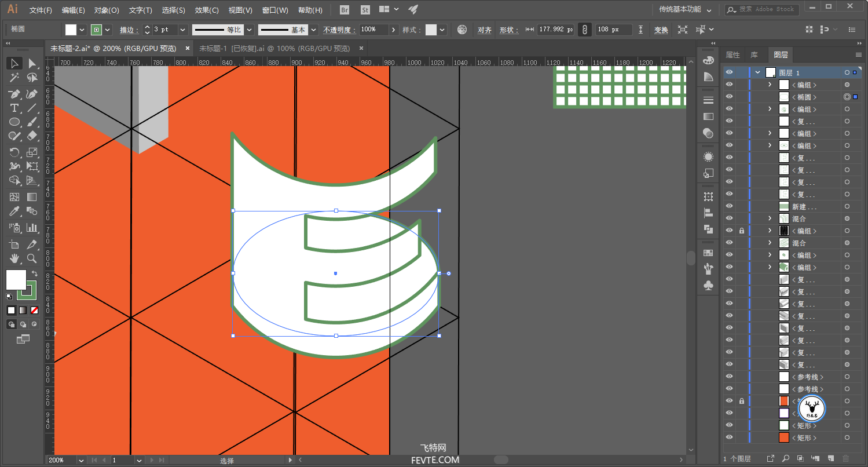Open the 文件(F) menu
The height and width of the screenshot is (467, 868).
[x=41, y=10]
